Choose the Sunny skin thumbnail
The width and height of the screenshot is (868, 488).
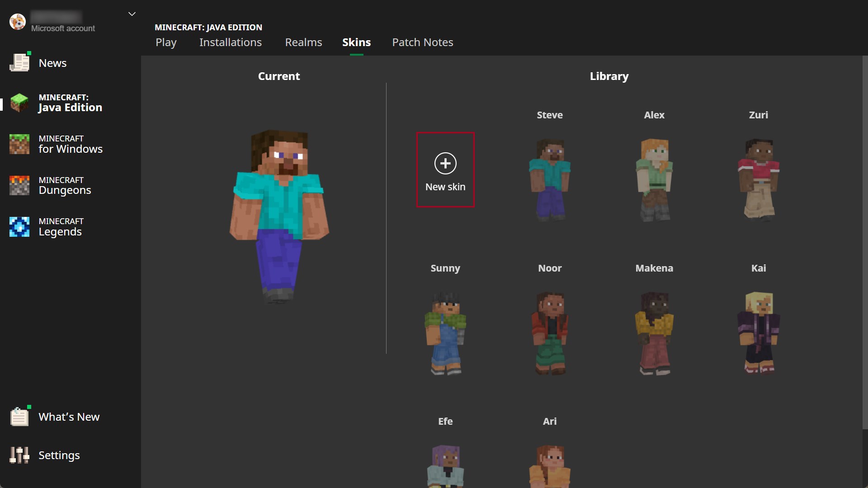pos(445,333)
